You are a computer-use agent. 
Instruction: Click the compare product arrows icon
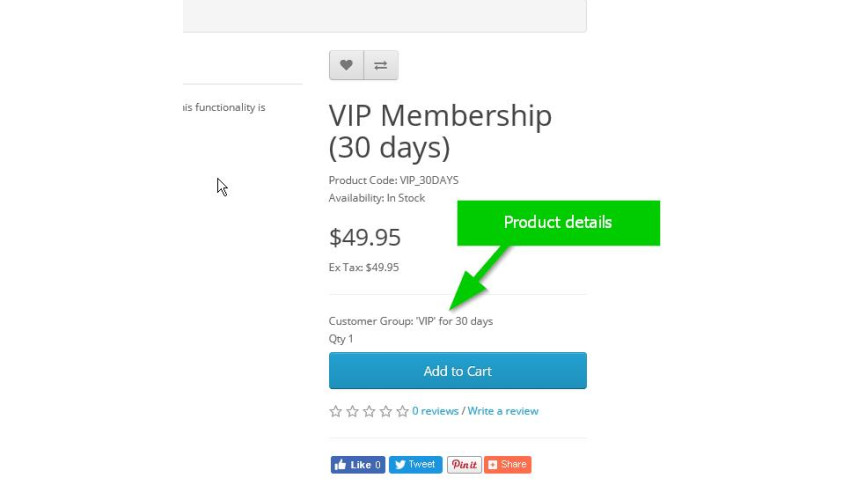pos(381,65)
